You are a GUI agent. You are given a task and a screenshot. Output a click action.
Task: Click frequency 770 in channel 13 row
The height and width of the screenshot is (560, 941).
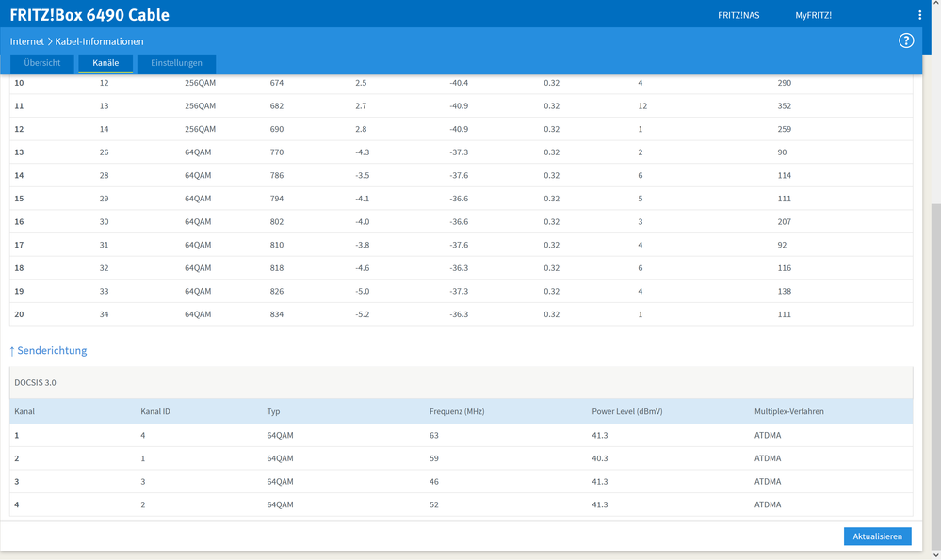coord(277,152)
